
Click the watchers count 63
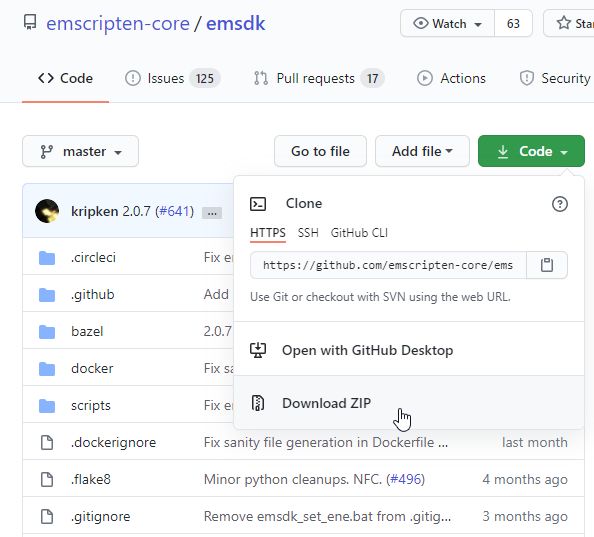pos(513,23)
